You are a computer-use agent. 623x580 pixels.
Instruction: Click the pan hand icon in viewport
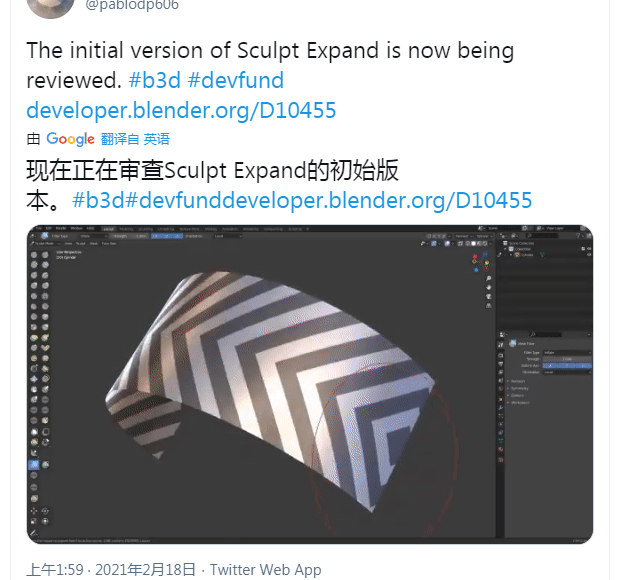click(x=488, y=288)
